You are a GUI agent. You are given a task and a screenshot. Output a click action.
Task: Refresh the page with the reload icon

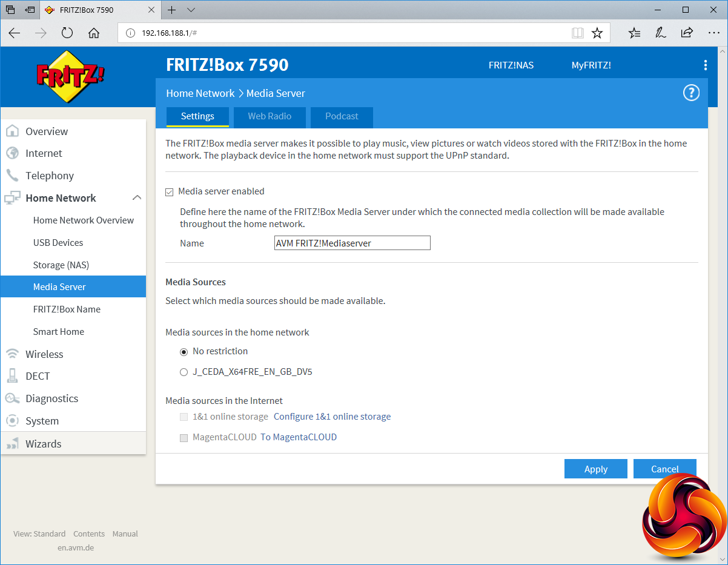pyautogui.click(x=67, y=33)
